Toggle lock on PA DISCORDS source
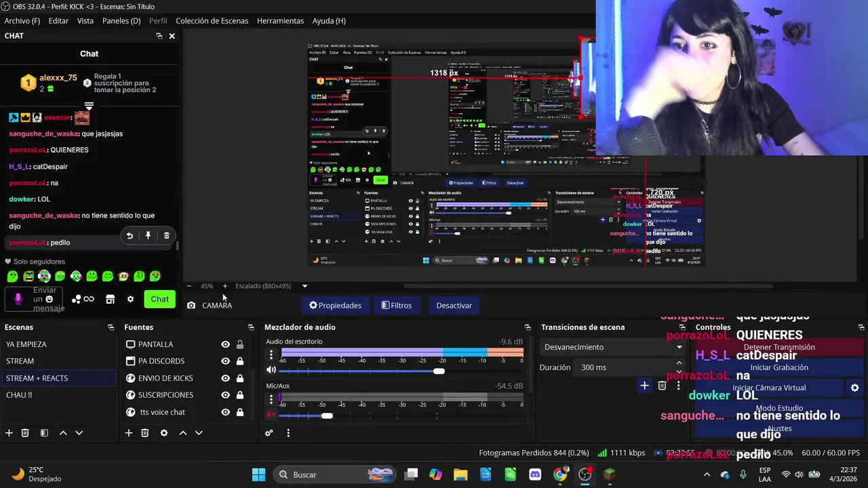This screenshot has height=488, width=868. [239, 361]
